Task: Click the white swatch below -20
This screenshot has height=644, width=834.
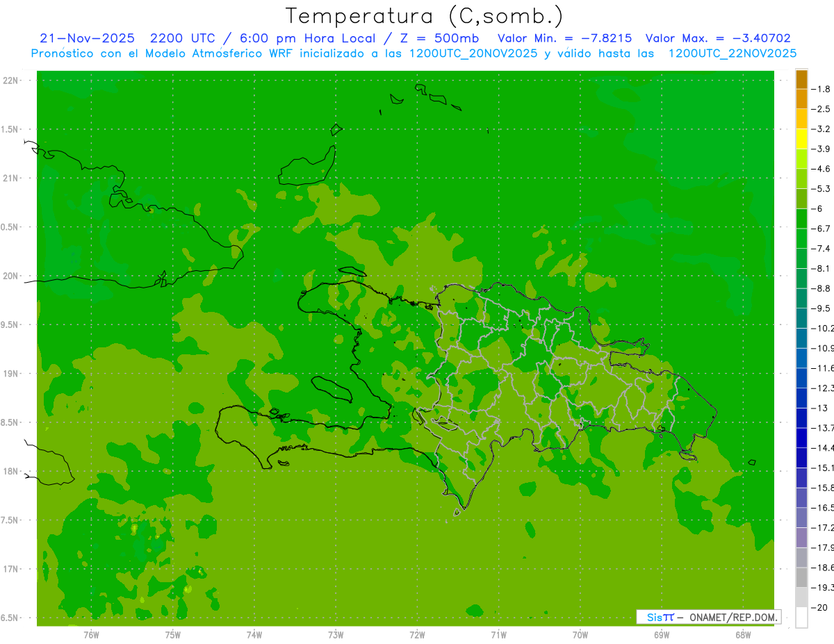Action: point(801,618)
